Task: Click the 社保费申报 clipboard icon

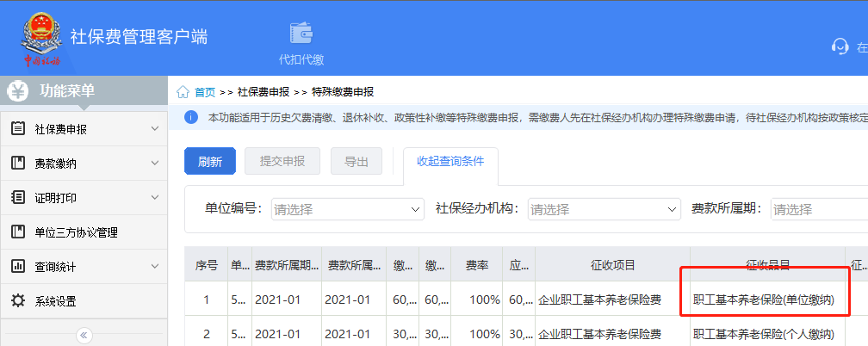Action: (x=17, y=129)
